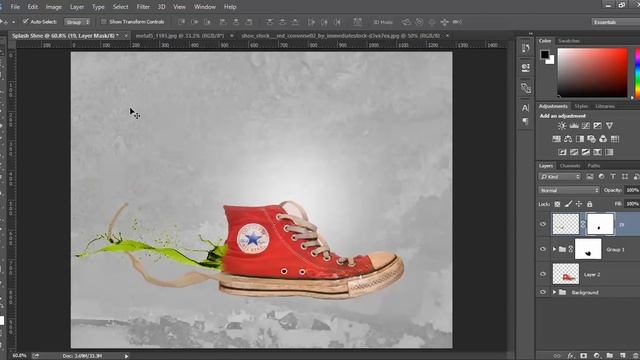Open the layer Kind filter dropdown
The width and height of the screenshot is (640, 360).
tap(560, 177)
